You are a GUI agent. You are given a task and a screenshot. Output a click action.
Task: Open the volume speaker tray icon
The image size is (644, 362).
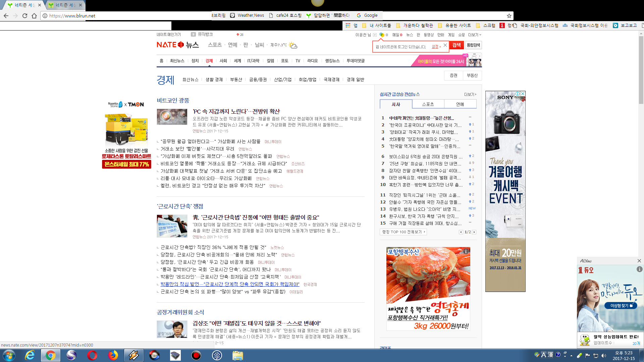[604, 356]
